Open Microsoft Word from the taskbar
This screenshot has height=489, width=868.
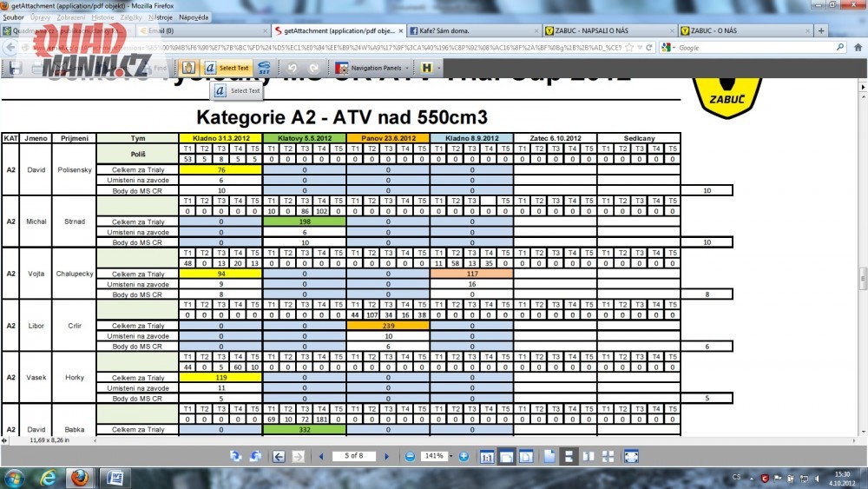pos(115,478)
